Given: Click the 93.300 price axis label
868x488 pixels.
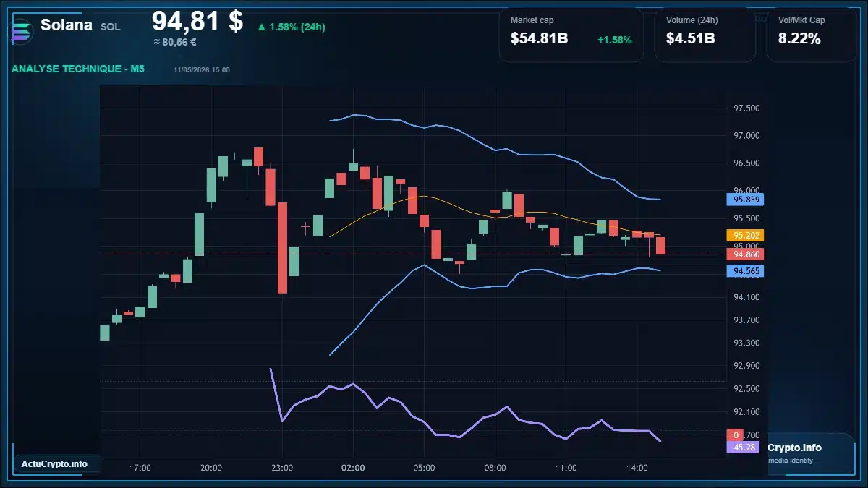Looking at the screenshot, I should point(746,343).
